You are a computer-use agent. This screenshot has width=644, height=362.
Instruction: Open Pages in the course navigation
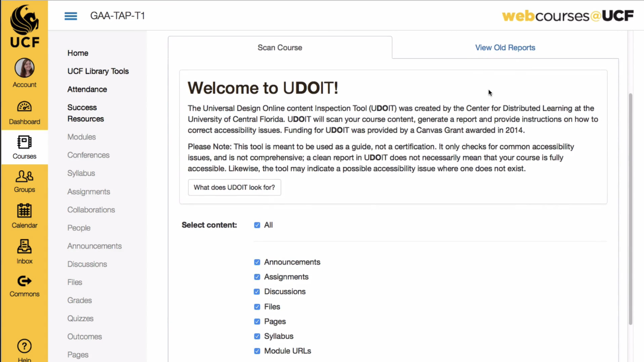pyautogui.click(x=78, y=355)
